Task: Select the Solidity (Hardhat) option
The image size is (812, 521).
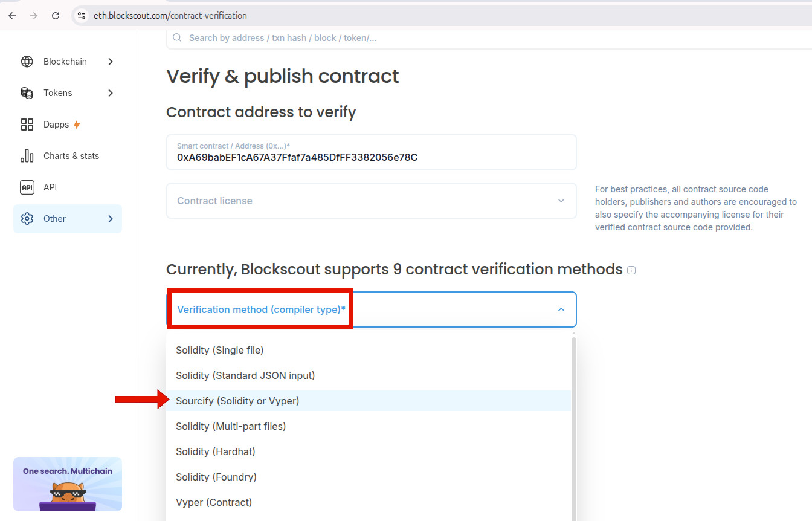Action: click(369, 451)
